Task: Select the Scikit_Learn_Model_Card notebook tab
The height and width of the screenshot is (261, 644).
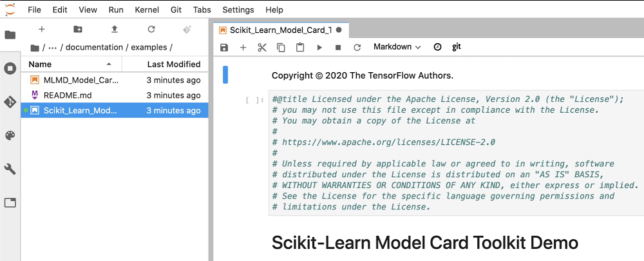Action: (281, 30)
